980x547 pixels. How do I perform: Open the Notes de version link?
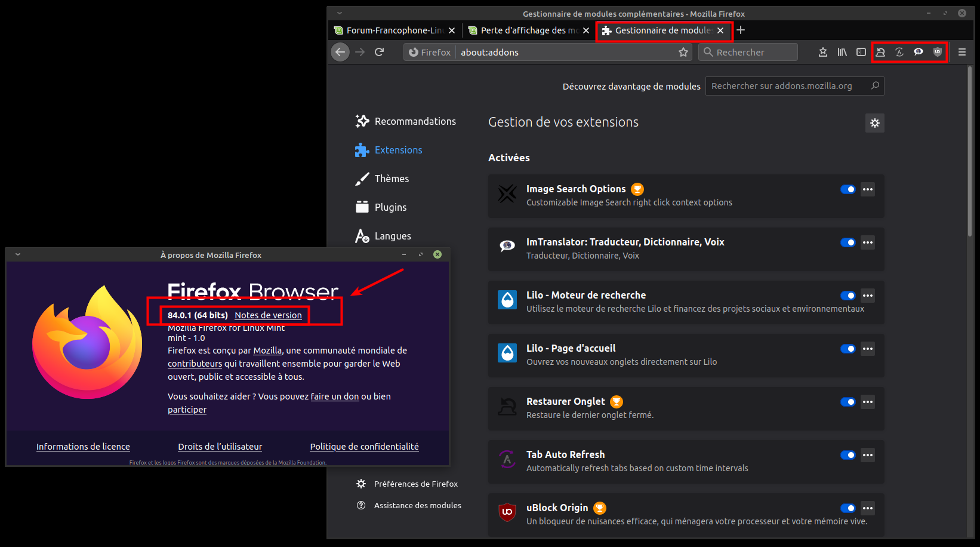coord(268,315)
